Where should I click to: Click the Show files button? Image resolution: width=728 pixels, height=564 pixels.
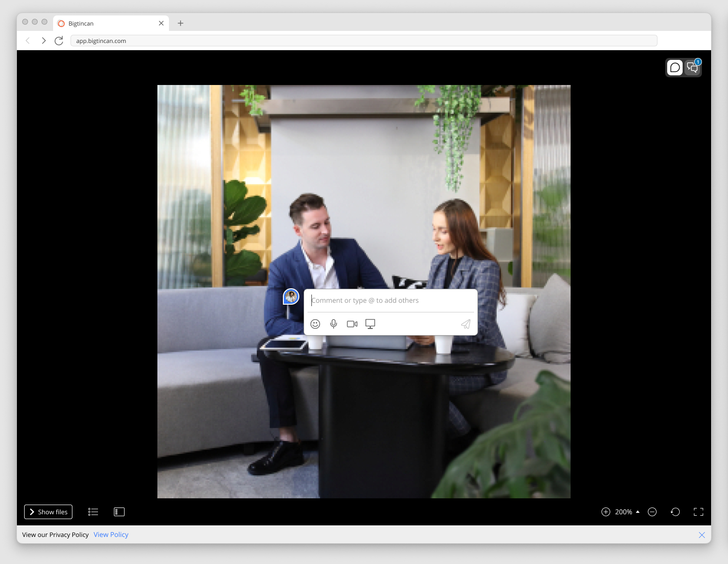[48, 512]
